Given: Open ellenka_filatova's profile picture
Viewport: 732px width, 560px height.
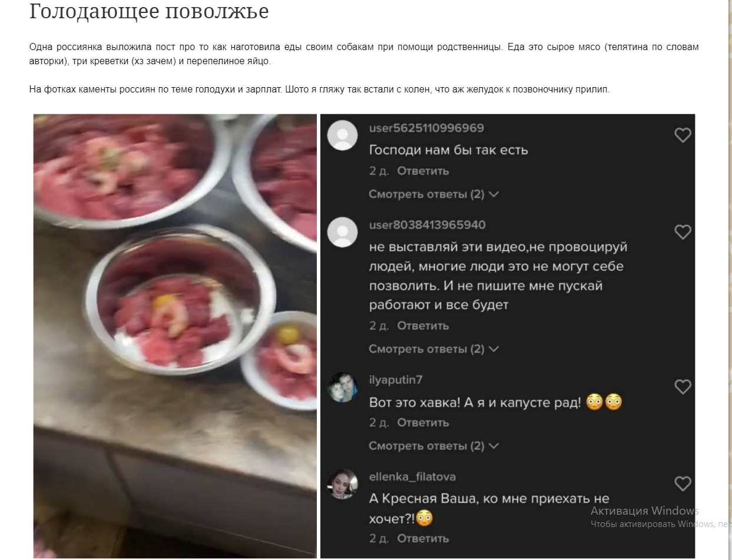Looking at the screenshot, I should pos(342,484).
